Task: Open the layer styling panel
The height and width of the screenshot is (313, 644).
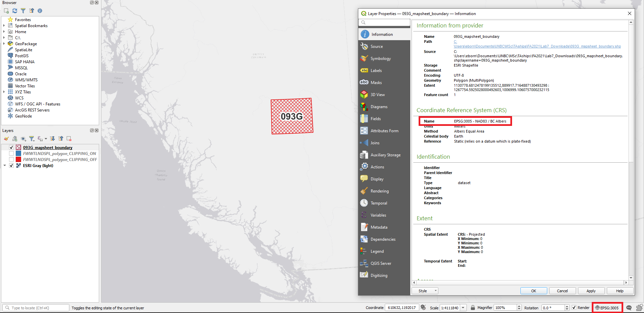Action: (x=6, y=139)
